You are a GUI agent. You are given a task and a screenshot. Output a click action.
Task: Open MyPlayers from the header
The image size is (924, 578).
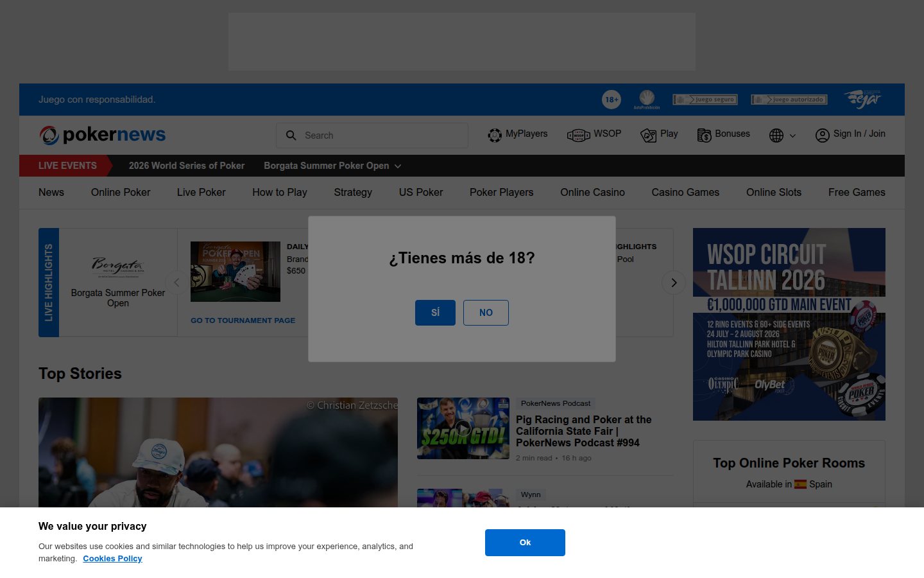(517, 134)
